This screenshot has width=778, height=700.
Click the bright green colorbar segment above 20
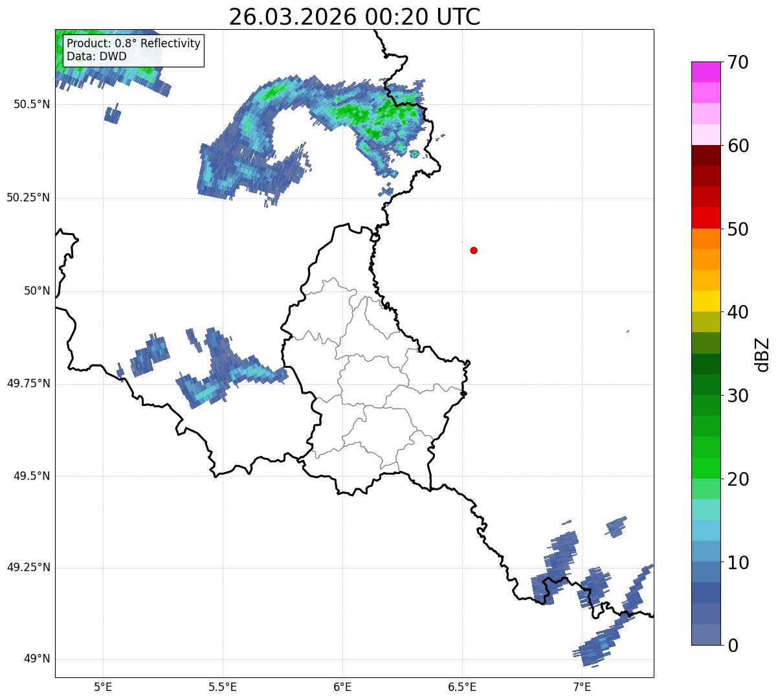(x=706, y=468)
